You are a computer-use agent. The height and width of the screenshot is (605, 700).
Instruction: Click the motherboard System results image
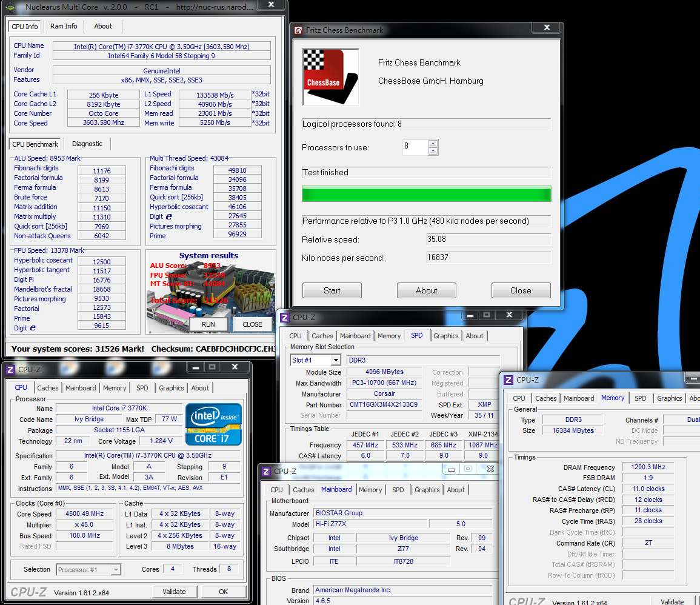coord(210,291)
